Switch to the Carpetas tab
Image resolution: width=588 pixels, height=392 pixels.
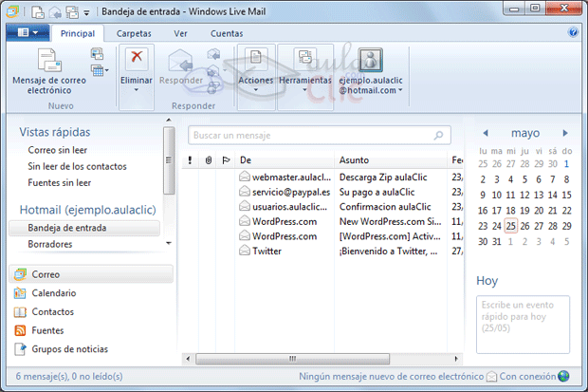134,33
